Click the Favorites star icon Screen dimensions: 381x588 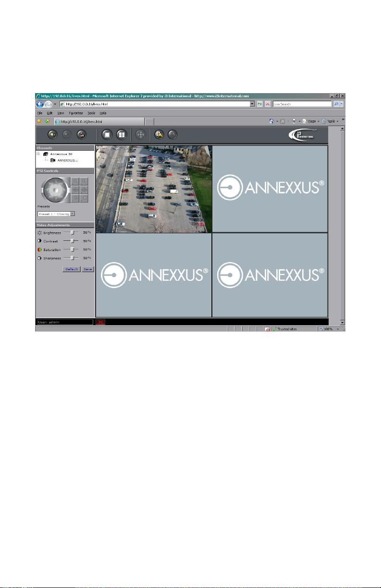coord(39,121)
